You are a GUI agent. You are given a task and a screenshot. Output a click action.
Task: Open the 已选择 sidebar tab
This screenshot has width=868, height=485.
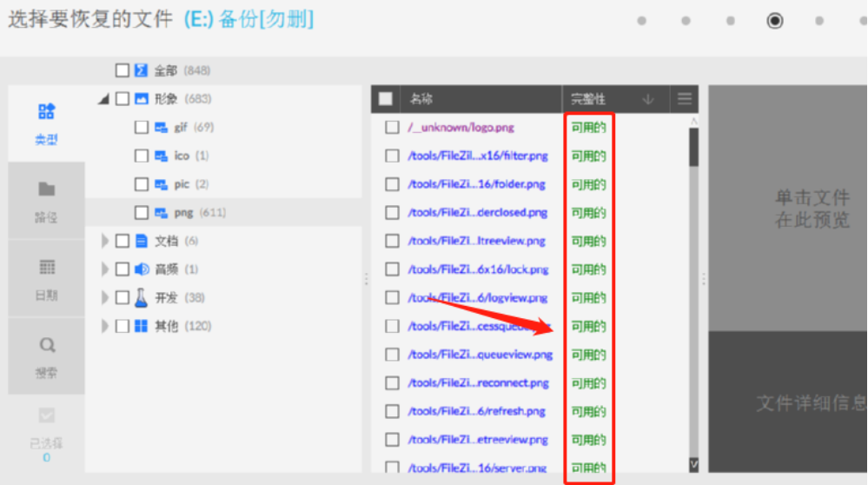[x=47, y=434]
